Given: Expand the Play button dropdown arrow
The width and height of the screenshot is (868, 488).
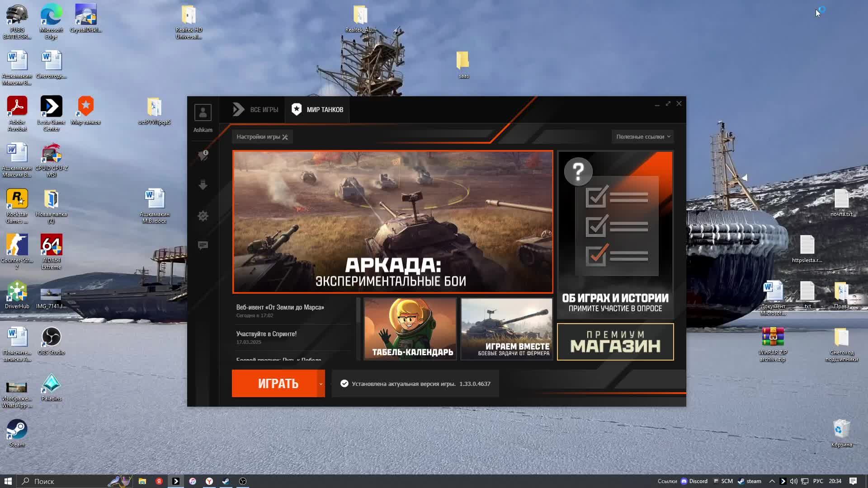Looking at the screenshot, I should click(321, 384).
